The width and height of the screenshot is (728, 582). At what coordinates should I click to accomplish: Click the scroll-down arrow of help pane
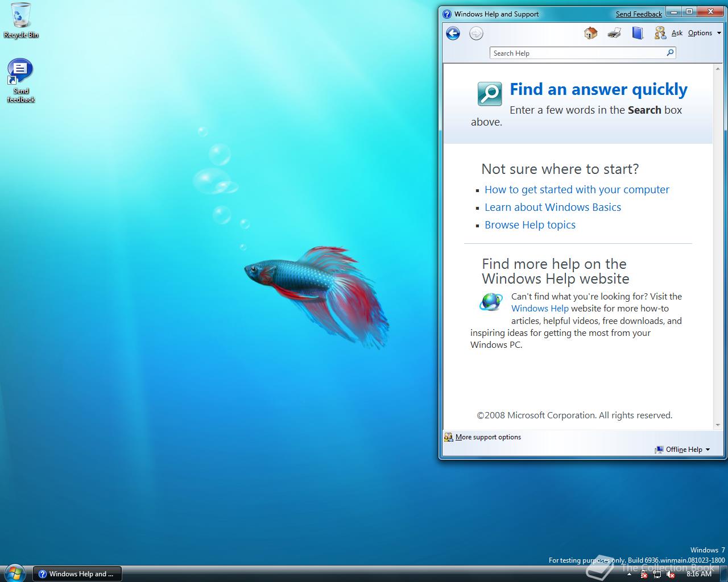[x=718, y=425]
